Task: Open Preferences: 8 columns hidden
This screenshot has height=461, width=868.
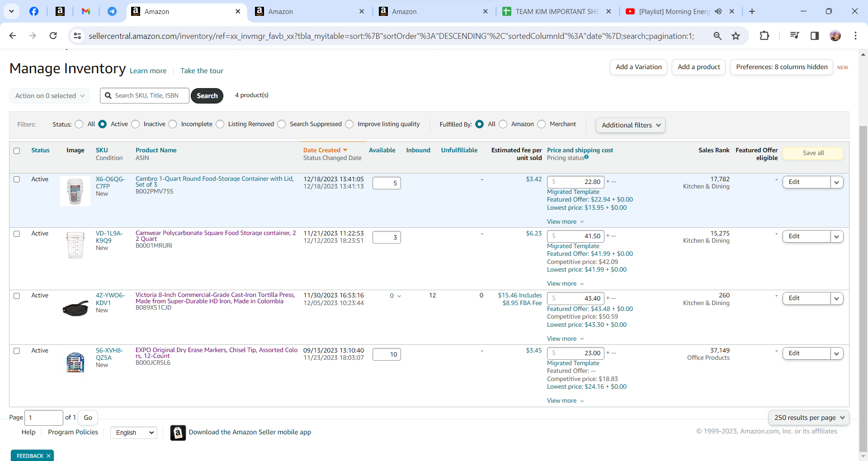Action: pos(782,67)
